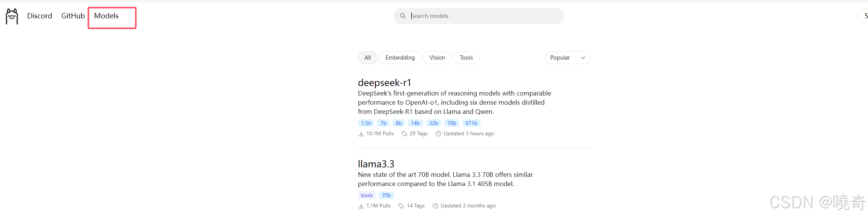Image resolution: width=868 pixels, height=217 pixels.
Task: Click the 29 Tags text
Action: tap(419, 134)
